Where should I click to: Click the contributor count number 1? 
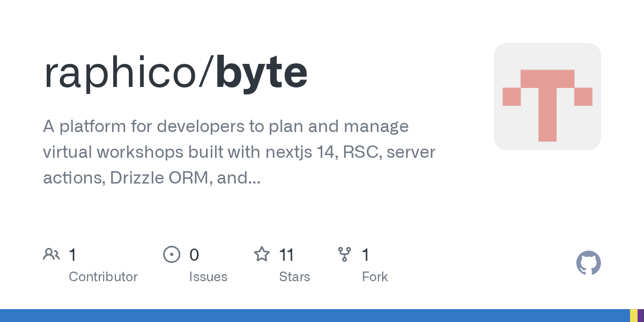72,255
